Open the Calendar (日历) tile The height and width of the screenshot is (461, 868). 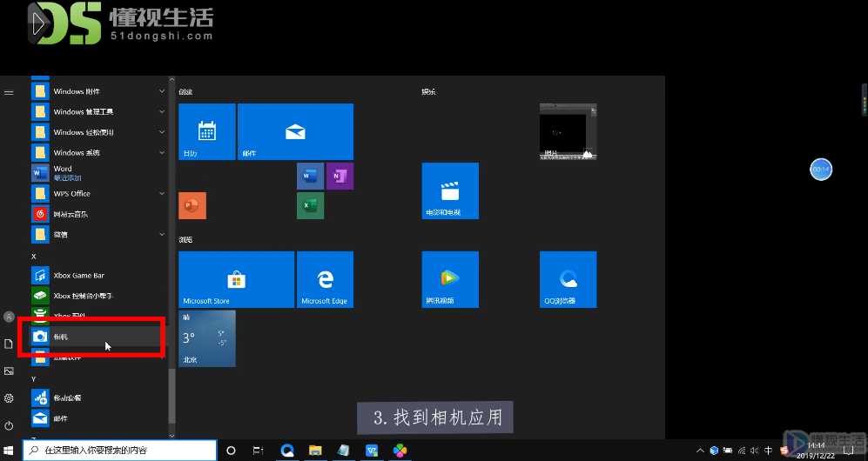(x=206, y=131)
